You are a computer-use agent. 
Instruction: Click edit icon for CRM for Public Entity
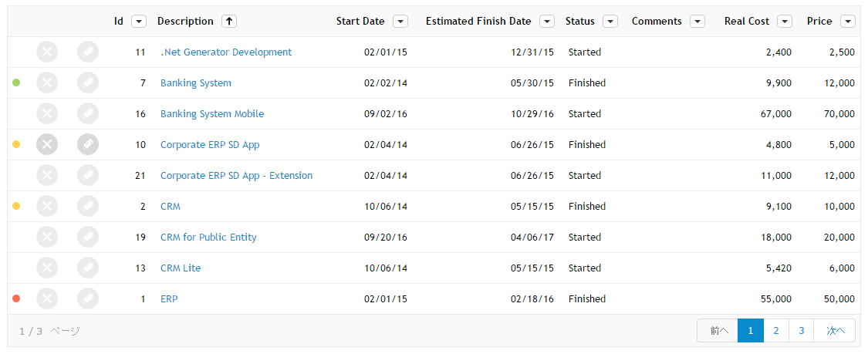88,238
